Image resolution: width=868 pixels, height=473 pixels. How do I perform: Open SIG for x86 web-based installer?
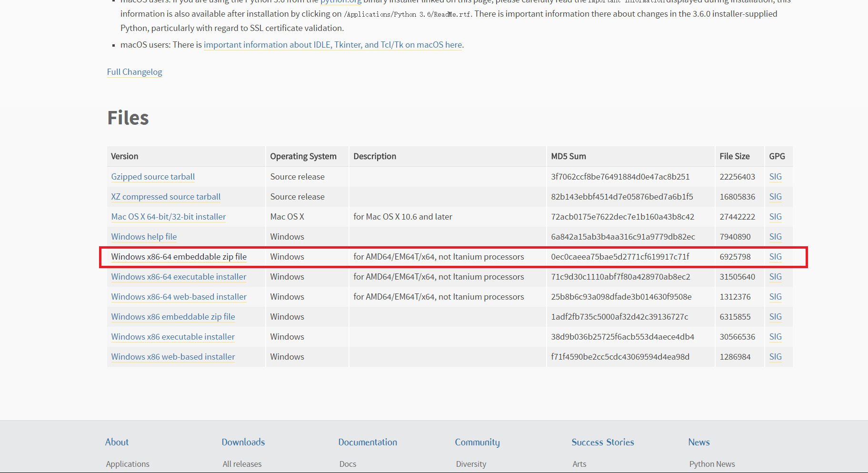click(776, 357)
